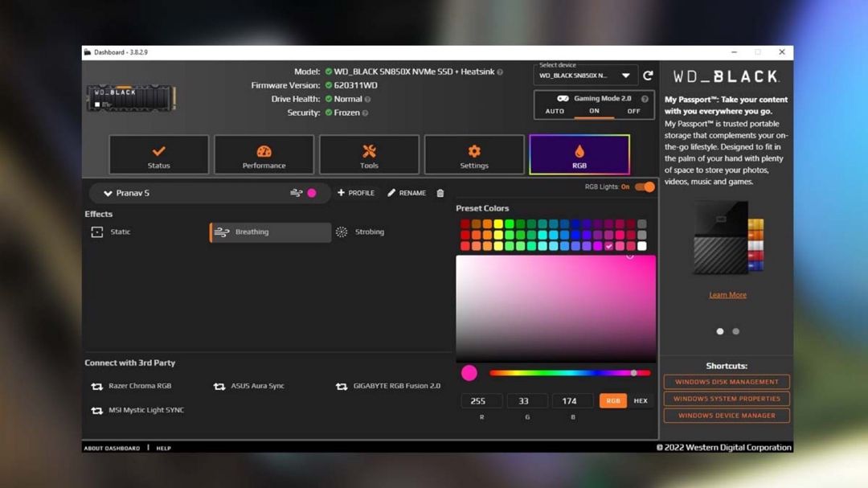Screen dimensions: 868x488
Task: Toggle the RGB Lights switch off
Action: [645, 187]
